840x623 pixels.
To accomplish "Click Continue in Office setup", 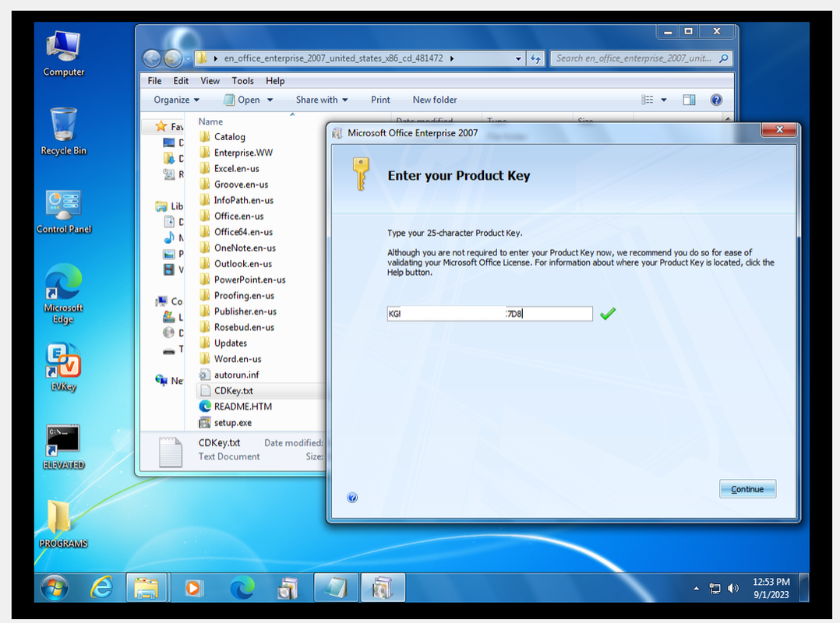I will point(747,488).
